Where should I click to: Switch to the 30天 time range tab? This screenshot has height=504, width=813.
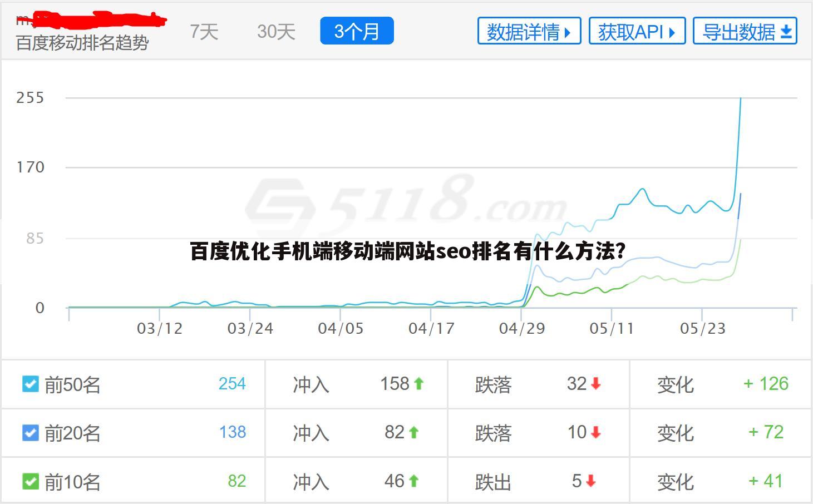275,32
